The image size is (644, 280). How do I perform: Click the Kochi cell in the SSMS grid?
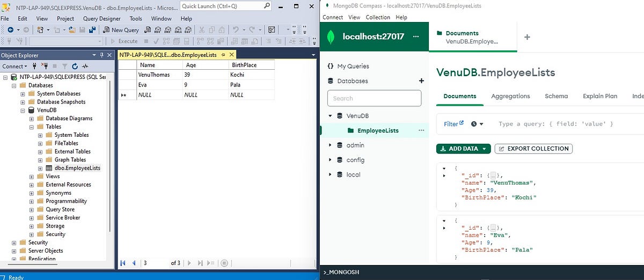coord(251,75)
